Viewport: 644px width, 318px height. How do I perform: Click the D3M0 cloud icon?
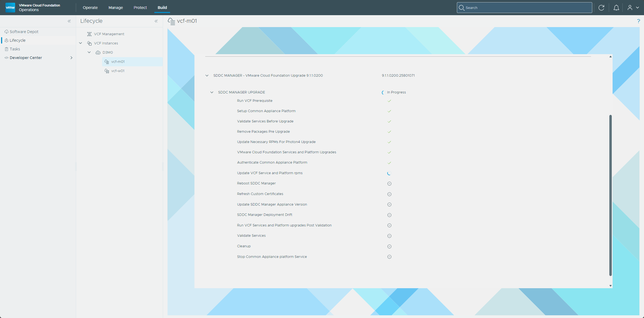tap(98, 53)
